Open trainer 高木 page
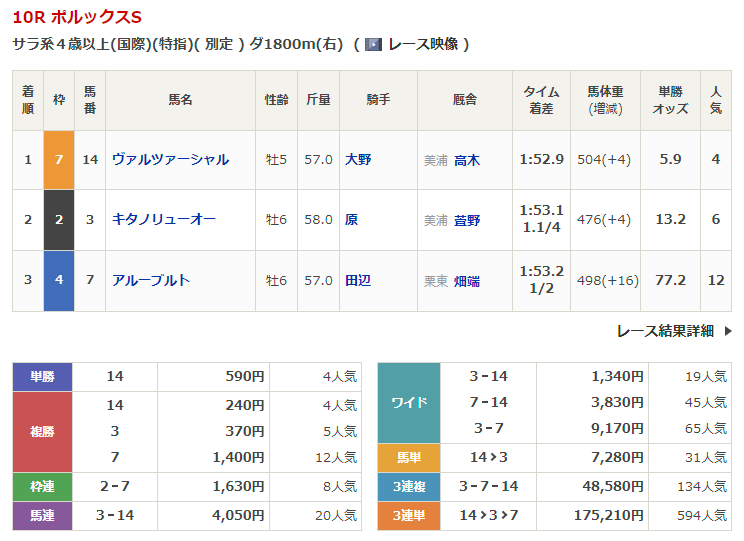The width and height of the screenshot is (744, 541). [467, 160]
